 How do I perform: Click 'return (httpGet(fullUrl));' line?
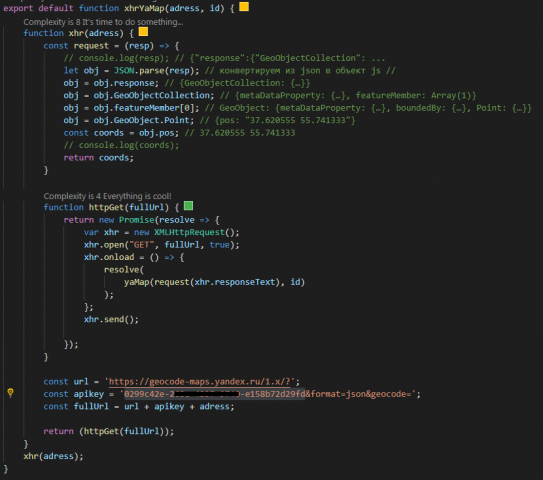tap(109, 432)
